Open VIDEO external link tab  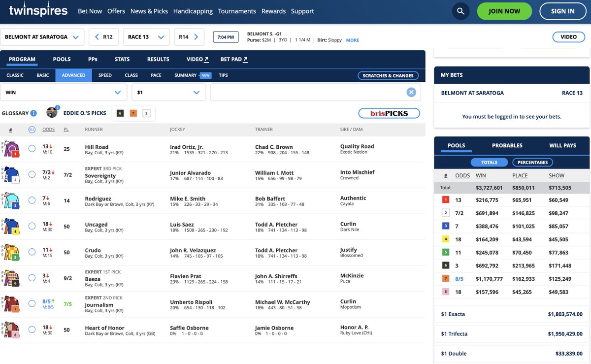[197, 59]
